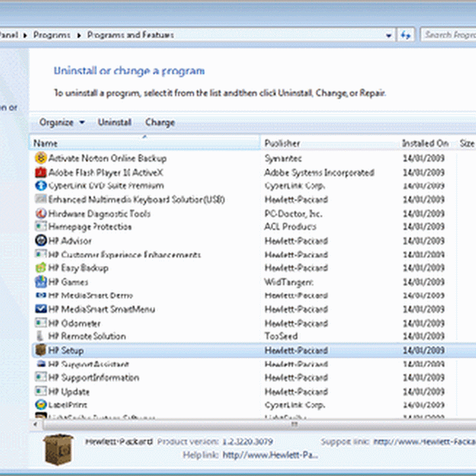Click the HP Customer Experience Enhancements icon

coord(40,254)
